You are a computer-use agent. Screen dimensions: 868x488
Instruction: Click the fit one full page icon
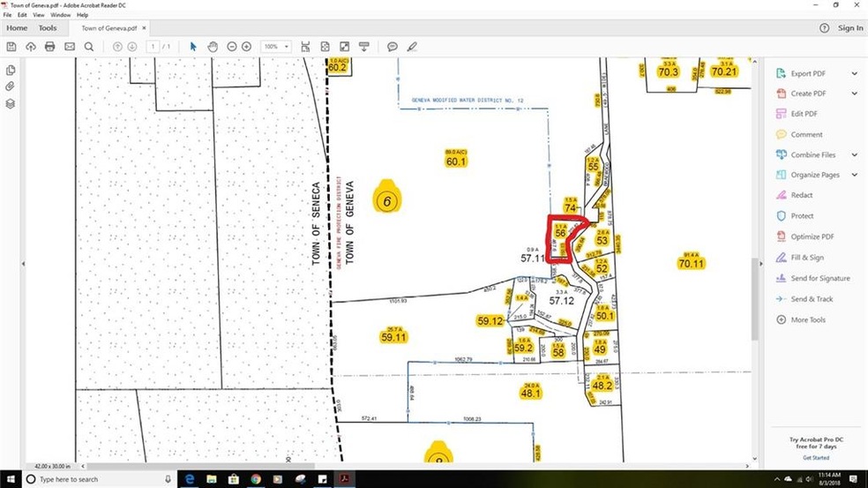tap(325, 47)
